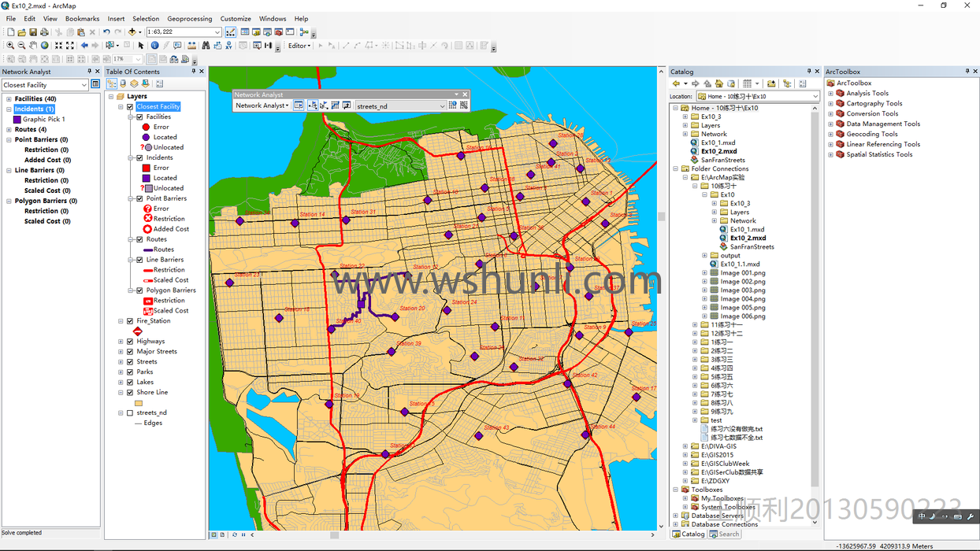Viewport: 980px width, 551px height.
Task: Click the Find binoculars icon
Action: [206, 46]
